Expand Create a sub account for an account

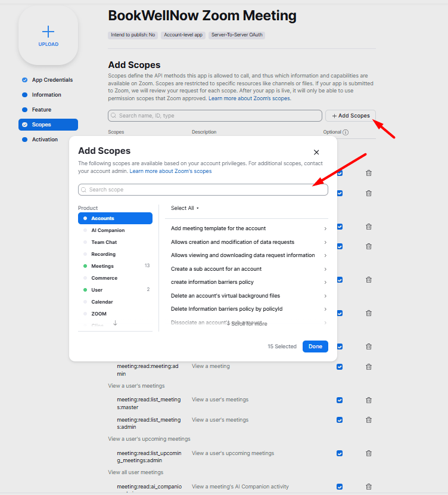tap(248, 268)
